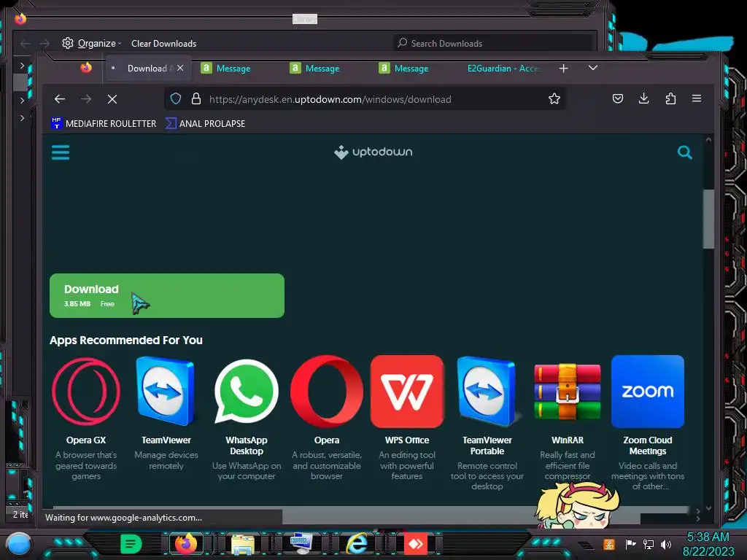Click the Uptodown search magnifier icon
The width and height of the screenshot is (747, 560).
[x=684, y=152]
